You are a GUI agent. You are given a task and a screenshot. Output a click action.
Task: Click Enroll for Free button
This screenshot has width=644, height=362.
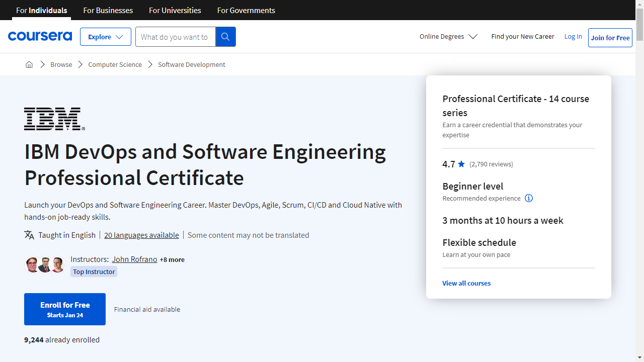65,309
